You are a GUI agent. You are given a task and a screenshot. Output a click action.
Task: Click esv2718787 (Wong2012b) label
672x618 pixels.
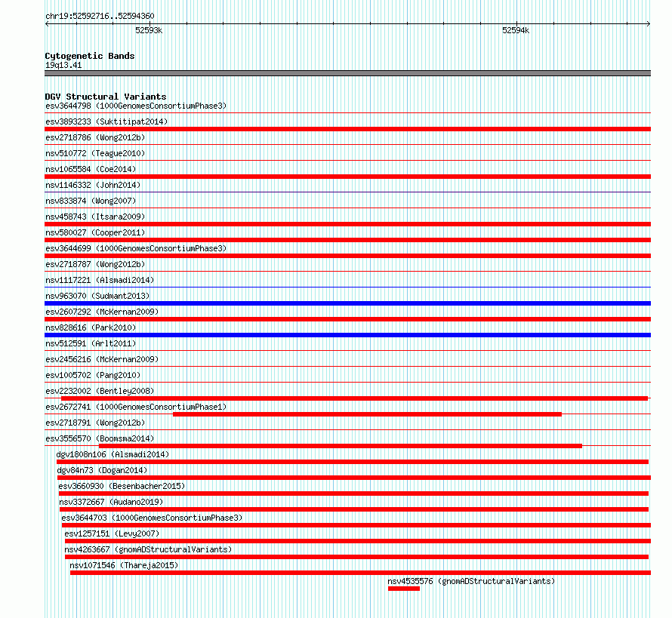[x=95, y=264]
